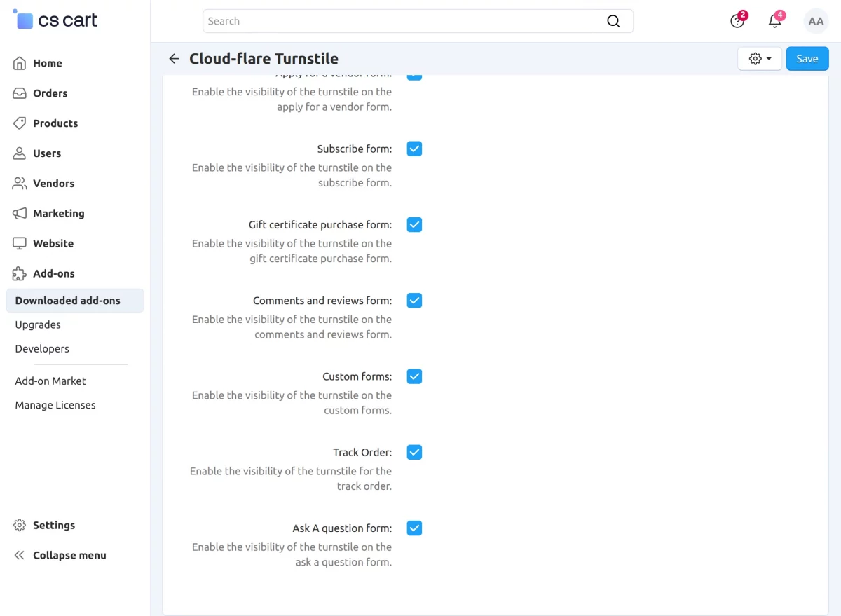The image size is (841, 616).
Task: Click the Subscribe form label
Action: [354, 149]
